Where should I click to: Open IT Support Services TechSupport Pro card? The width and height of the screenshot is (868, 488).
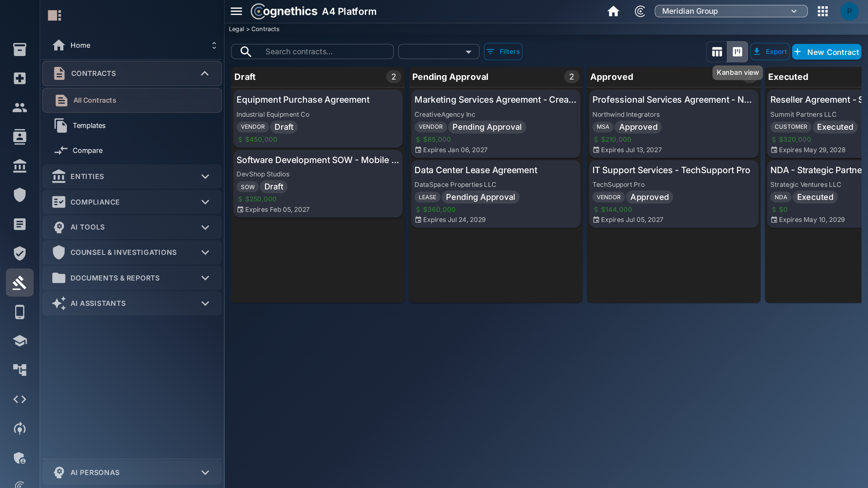(x=674, y=194)
